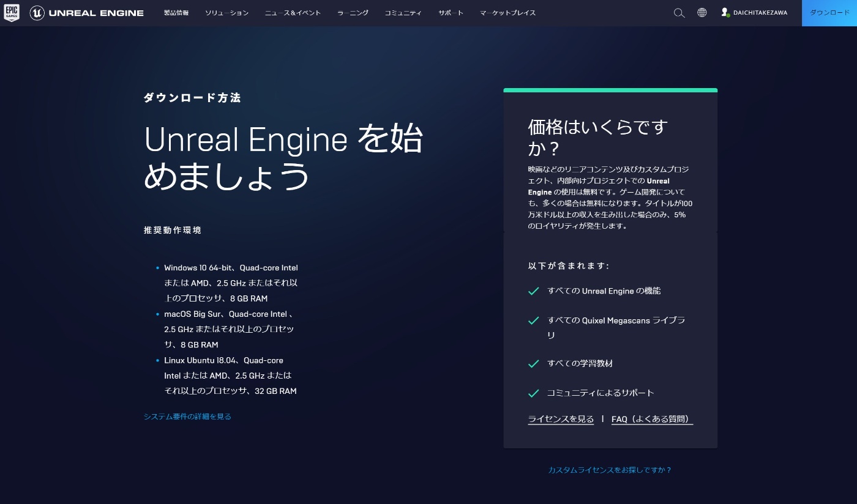The image size is (857, 504).
Task: Open search with the magnifier icon
Action: click(679, 13)
